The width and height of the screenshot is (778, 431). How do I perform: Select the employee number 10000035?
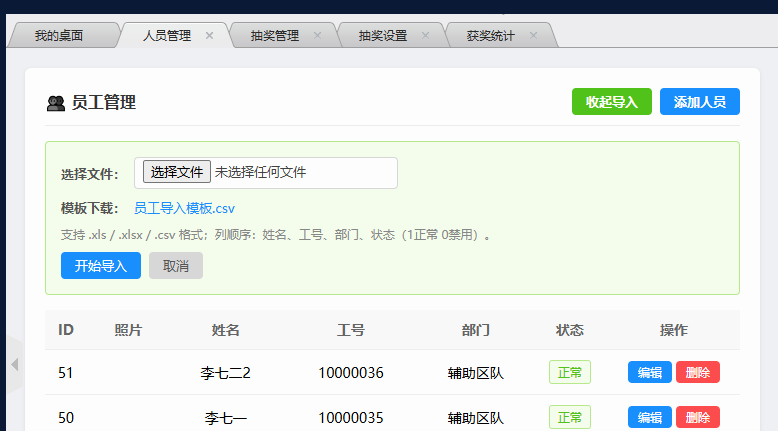pos(351,418)
